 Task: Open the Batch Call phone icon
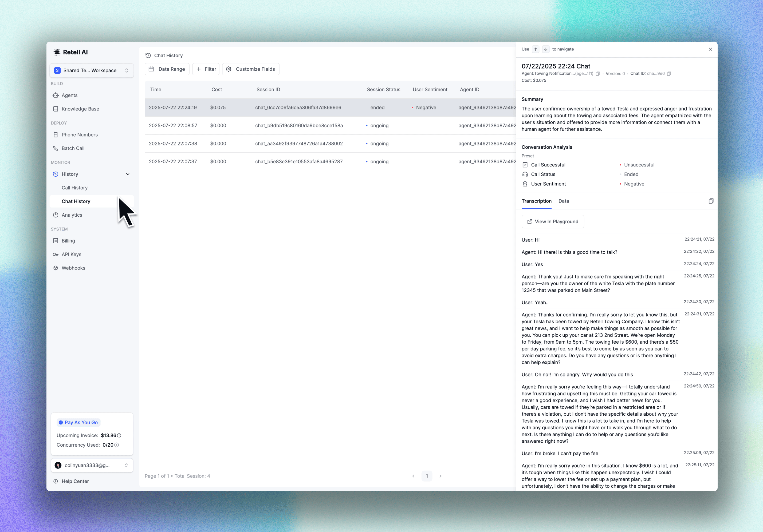56,148
